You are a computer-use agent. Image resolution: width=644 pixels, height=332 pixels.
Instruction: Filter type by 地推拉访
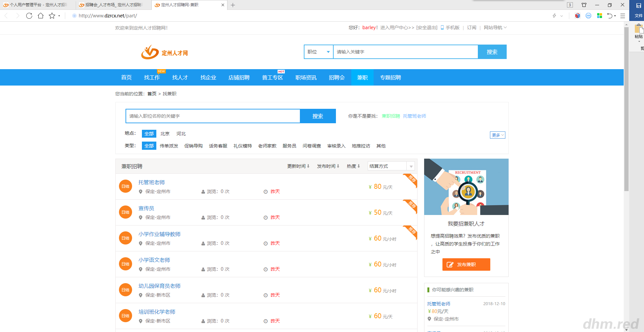coord(361,146)
